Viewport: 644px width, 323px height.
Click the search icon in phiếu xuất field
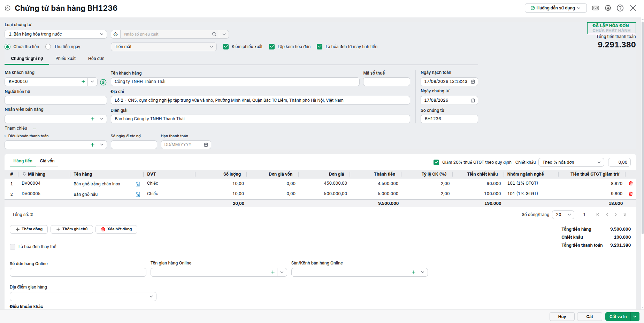tap(214, 34)
